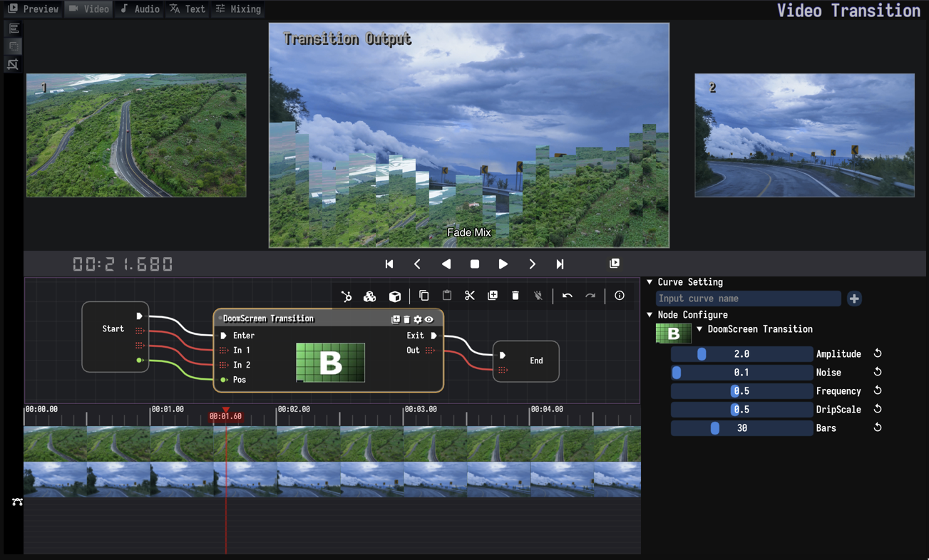Open settings gear on DoomScreen Transition node
929x560 pixels.
click(418, 319)
